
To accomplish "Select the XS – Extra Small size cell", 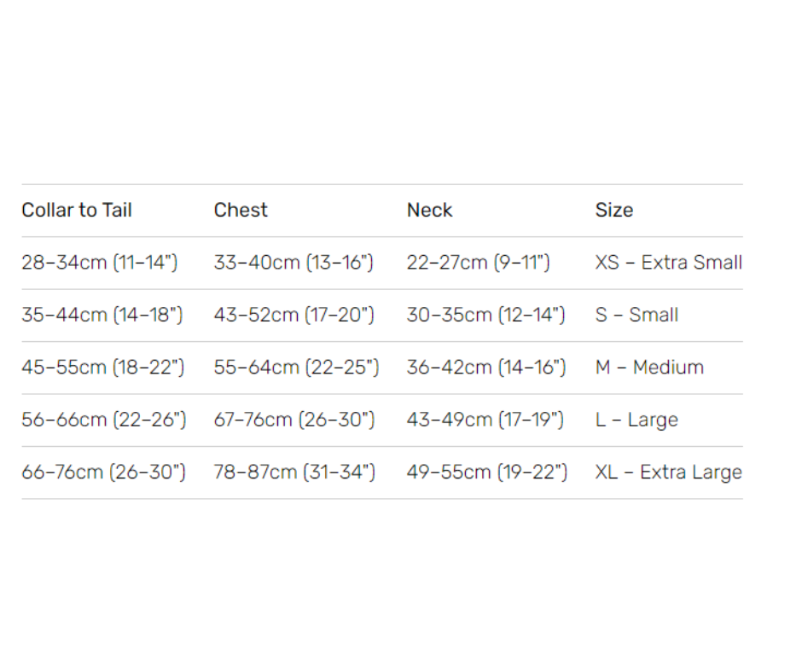I will point(669,263).
